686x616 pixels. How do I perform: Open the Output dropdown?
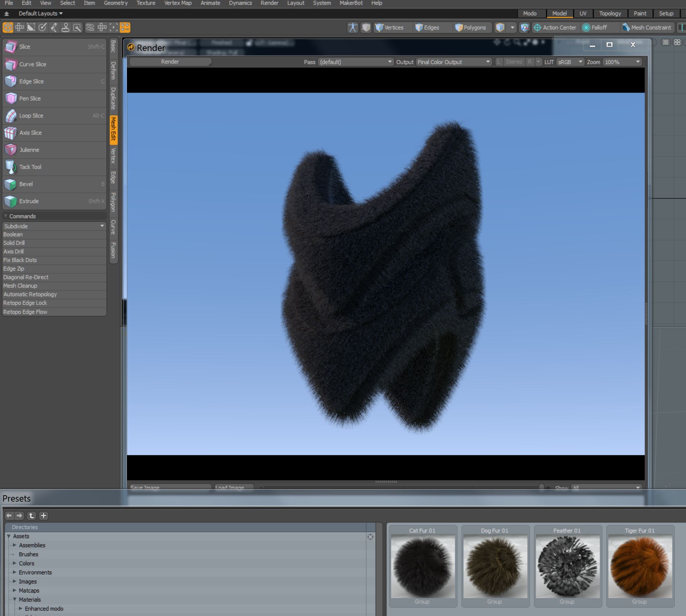tap(454, 62)
